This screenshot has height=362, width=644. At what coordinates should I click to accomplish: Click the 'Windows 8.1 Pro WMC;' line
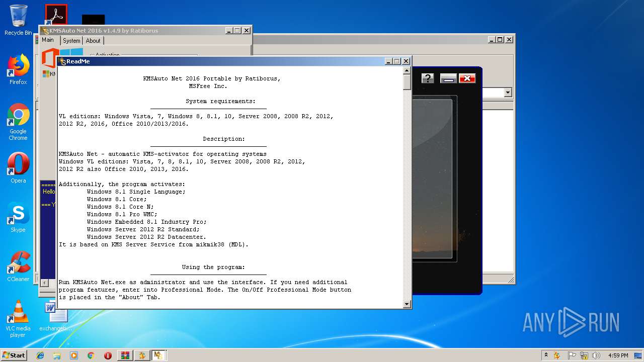(x=122, y=214)
